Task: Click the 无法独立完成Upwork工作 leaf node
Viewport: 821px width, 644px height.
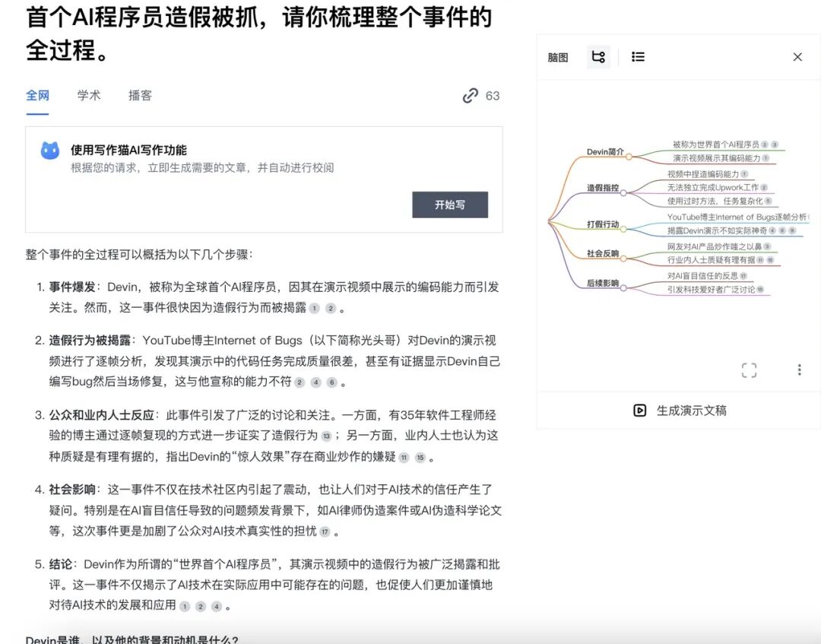Action: (x=712, y=188)
